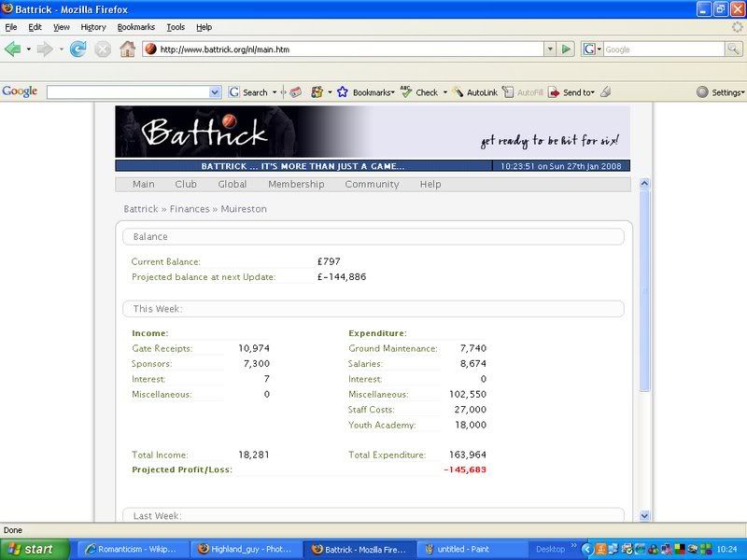This screenshot has width=747, height=560.
Task: Open the History menu
Action: 93,27
